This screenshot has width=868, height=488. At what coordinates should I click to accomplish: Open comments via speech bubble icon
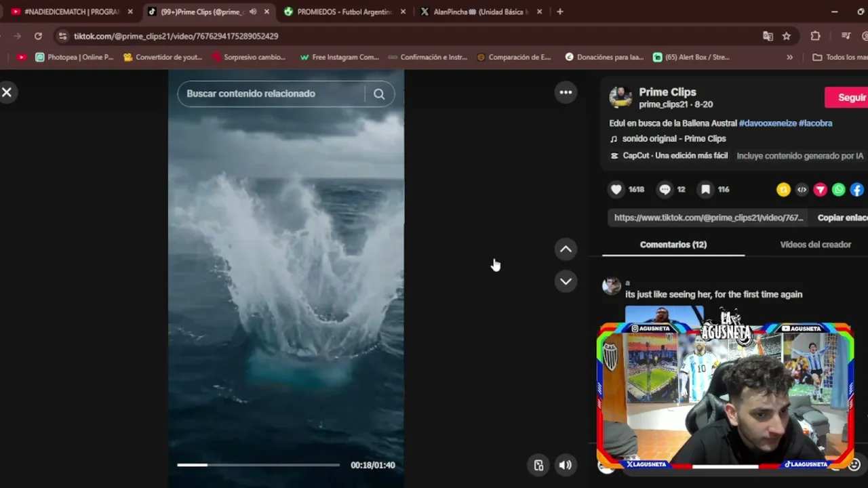tap(665, 190)
